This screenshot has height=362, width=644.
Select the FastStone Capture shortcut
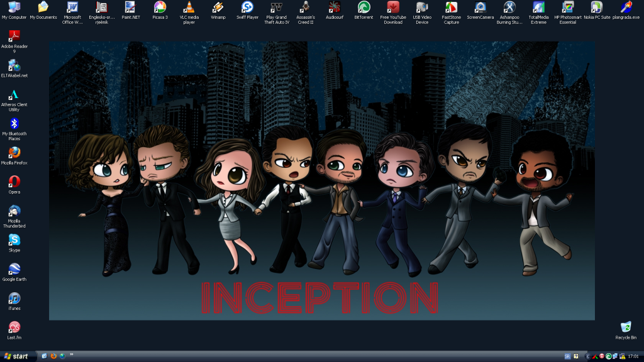pos(451,13)
